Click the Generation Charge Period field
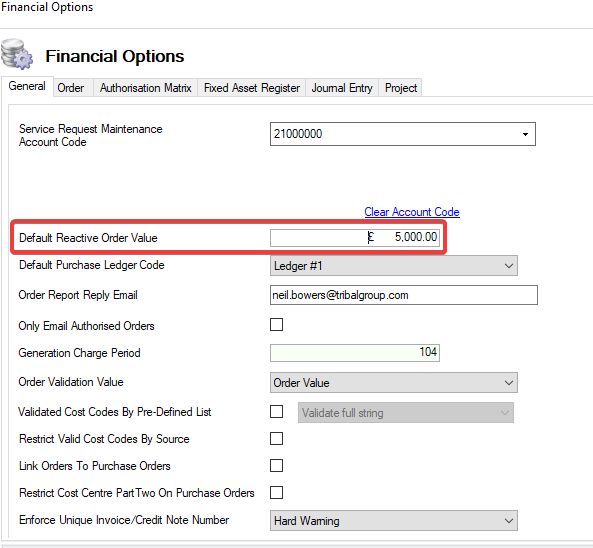Screen dimensions: 593x548 (355, 352)
